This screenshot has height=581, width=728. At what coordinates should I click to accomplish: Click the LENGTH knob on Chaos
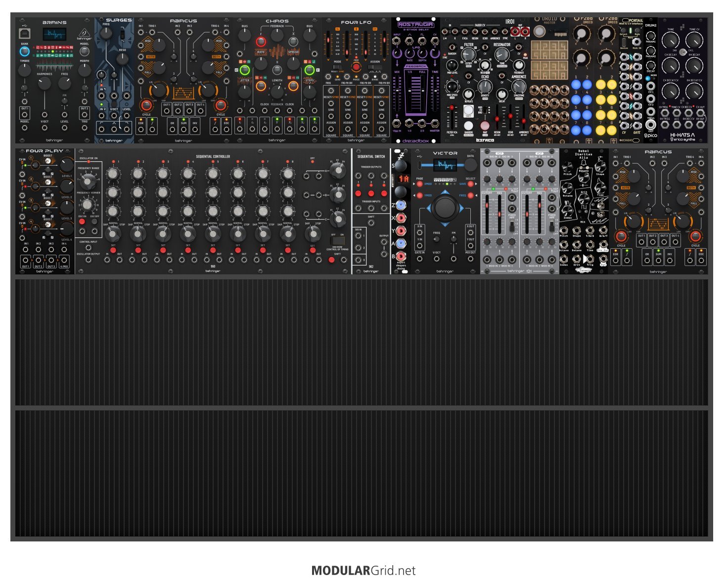(277, 91)
